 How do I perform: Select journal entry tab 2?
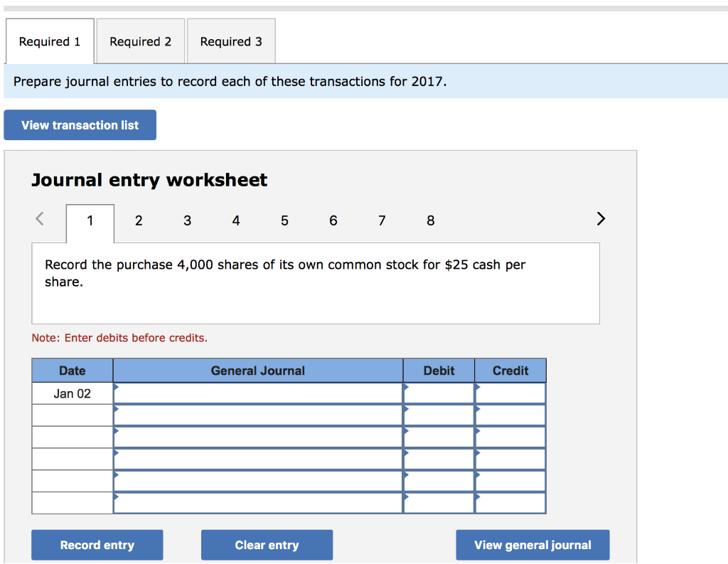139,220
